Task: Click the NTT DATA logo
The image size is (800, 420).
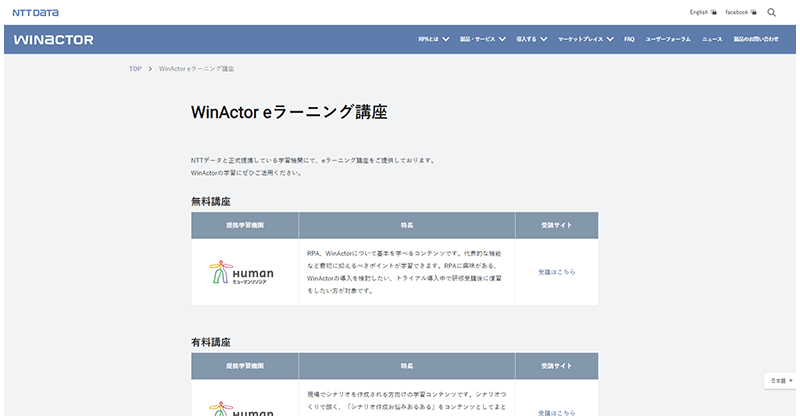Action: [x=36, y=13]
